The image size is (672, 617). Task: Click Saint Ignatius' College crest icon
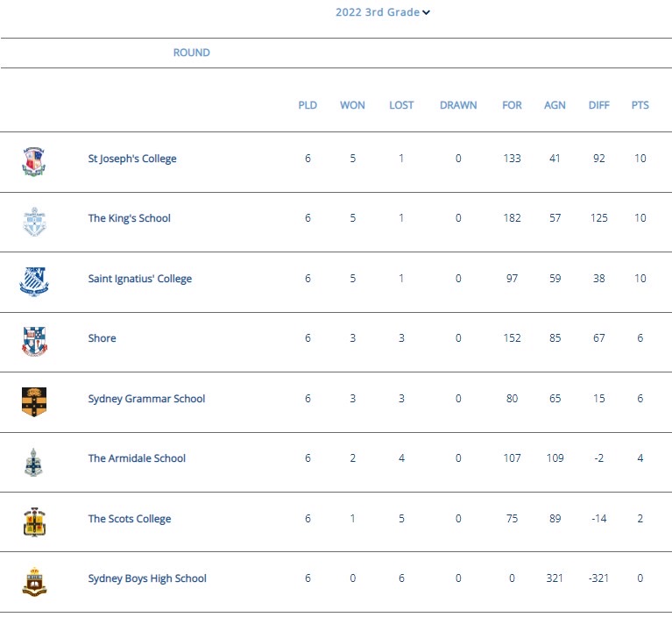pos(34,281)
